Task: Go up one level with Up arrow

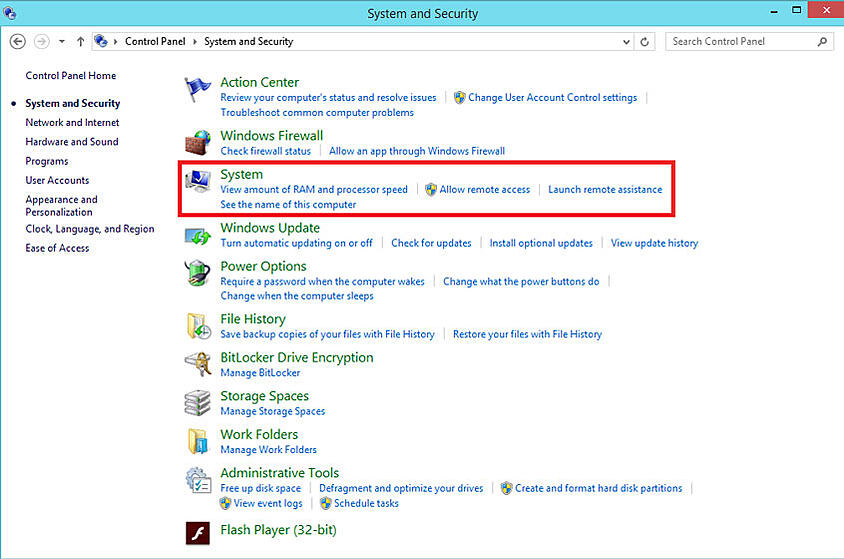Action: pyautogui.click(x=80, y=41)
